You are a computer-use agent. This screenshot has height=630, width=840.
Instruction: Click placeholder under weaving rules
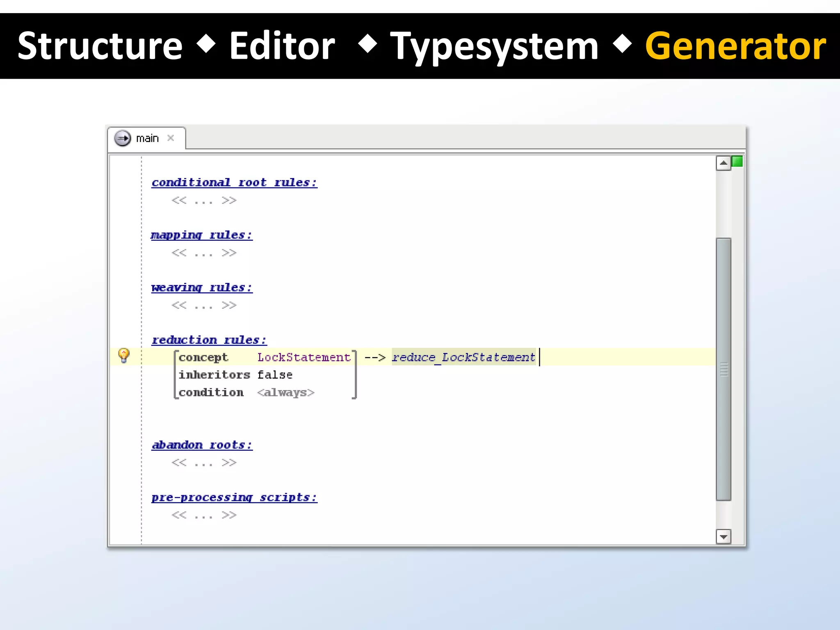[x=204, y=306]
